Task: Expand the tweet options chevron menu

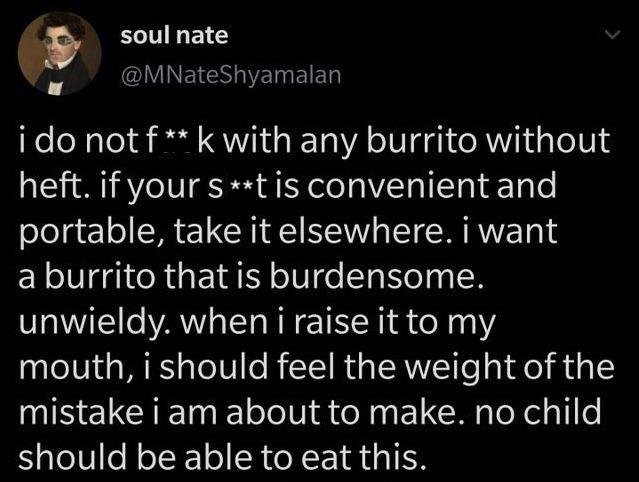Action: (612, 35)
